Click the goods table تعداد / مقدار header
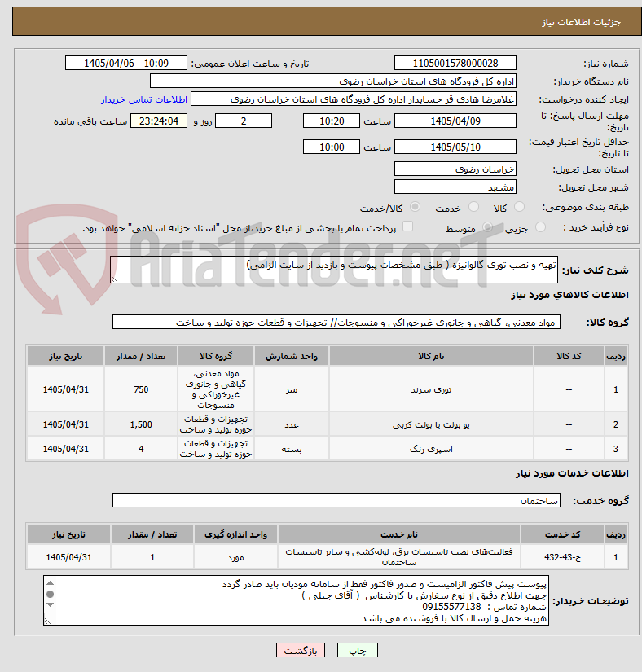 (141, 356)
